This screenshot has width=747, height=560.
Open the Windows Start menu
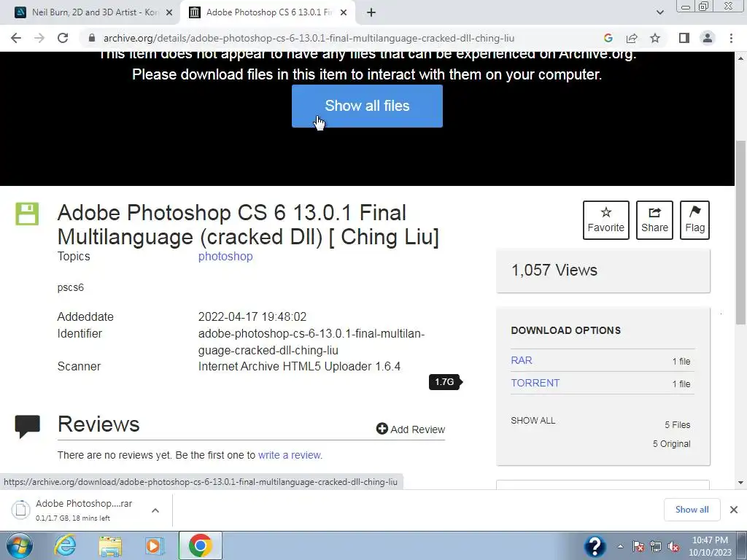(x=19, y=545)
